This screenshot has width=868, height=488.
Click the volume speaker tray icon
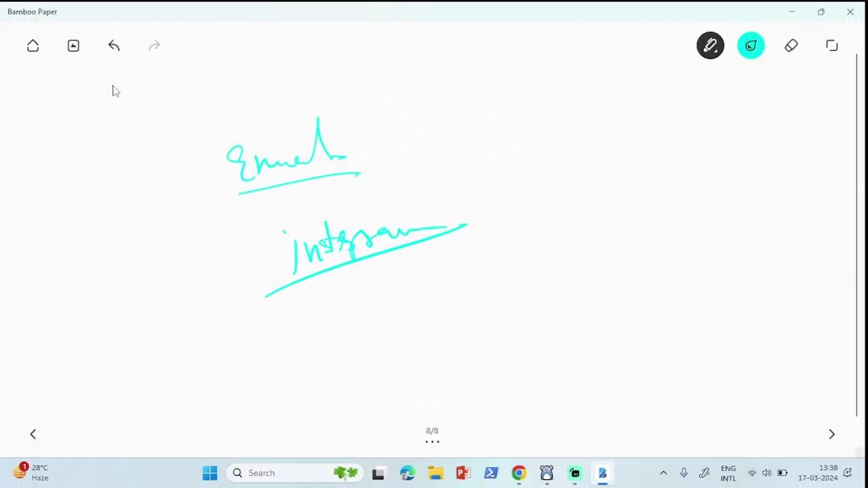(x=766, y=473)
